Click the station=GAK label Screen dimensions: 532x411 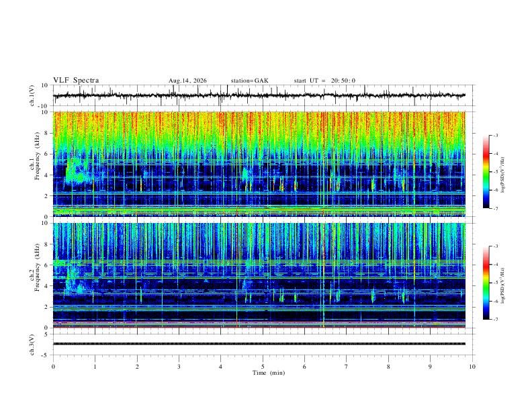click(x=249, y=81)
